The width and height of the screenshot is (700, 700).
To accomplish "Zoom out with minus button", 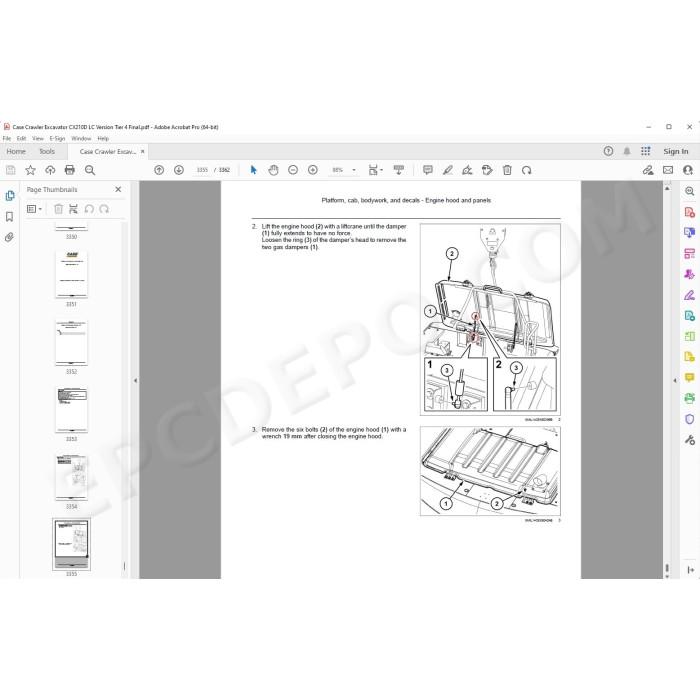I will (293, 170).
